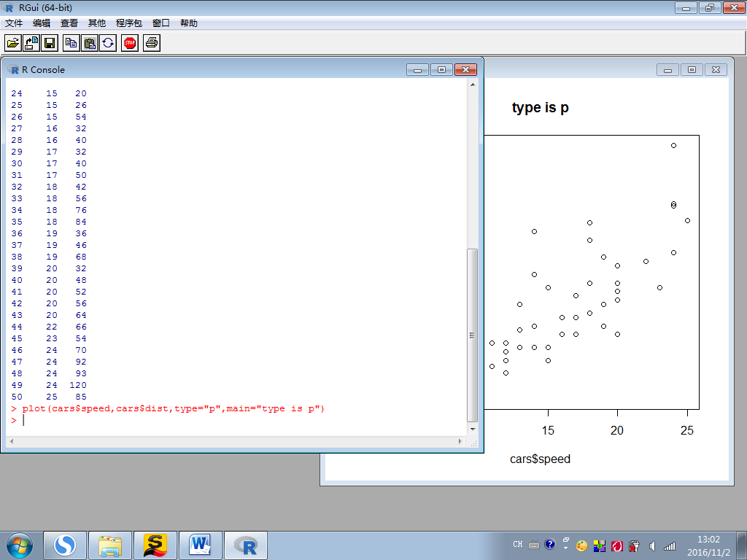Open Sogou browser from the taskbar
This screenshot has height=560, width=747.
click(x=65, y=545)
